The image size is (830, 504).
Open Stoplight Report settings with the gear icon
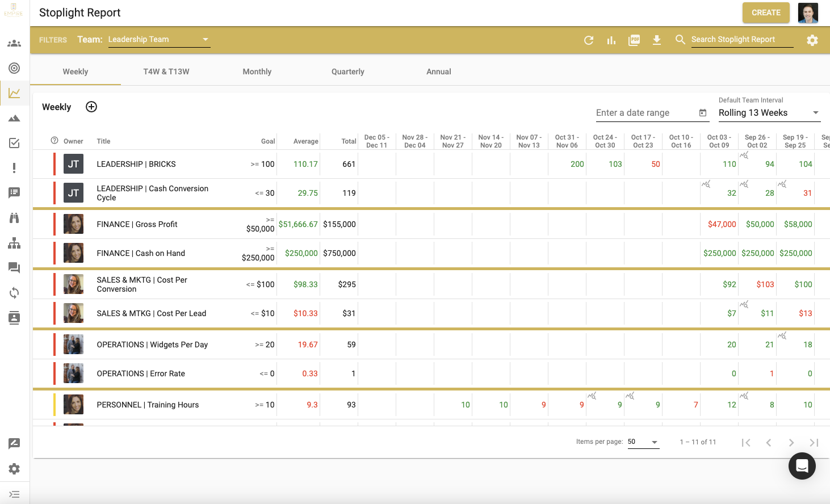coord(812,40)
